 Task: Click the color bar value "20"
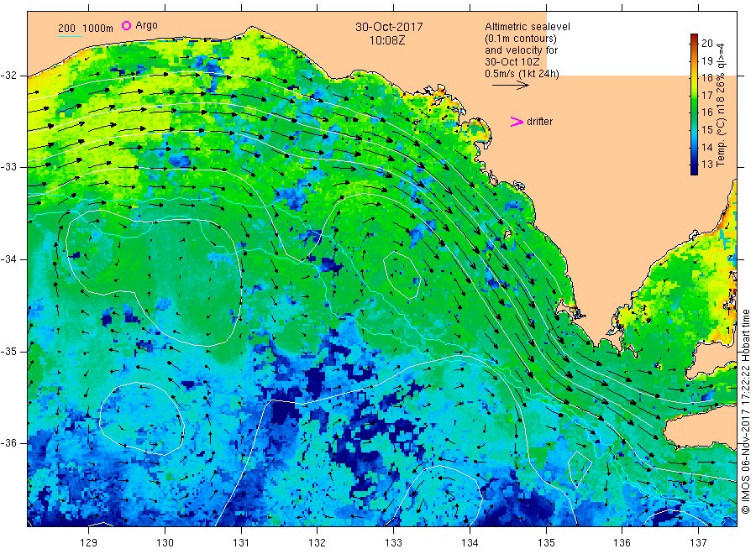(706, 44)
